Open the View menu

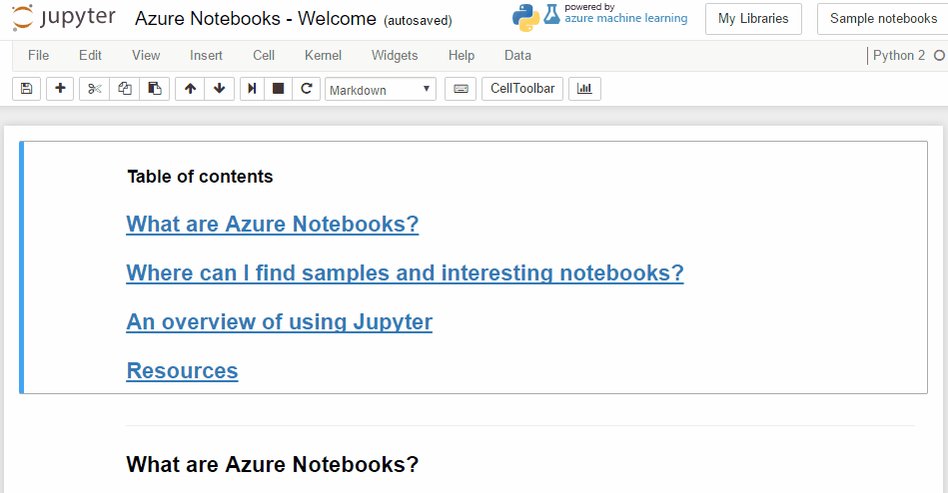pos(146,56)
